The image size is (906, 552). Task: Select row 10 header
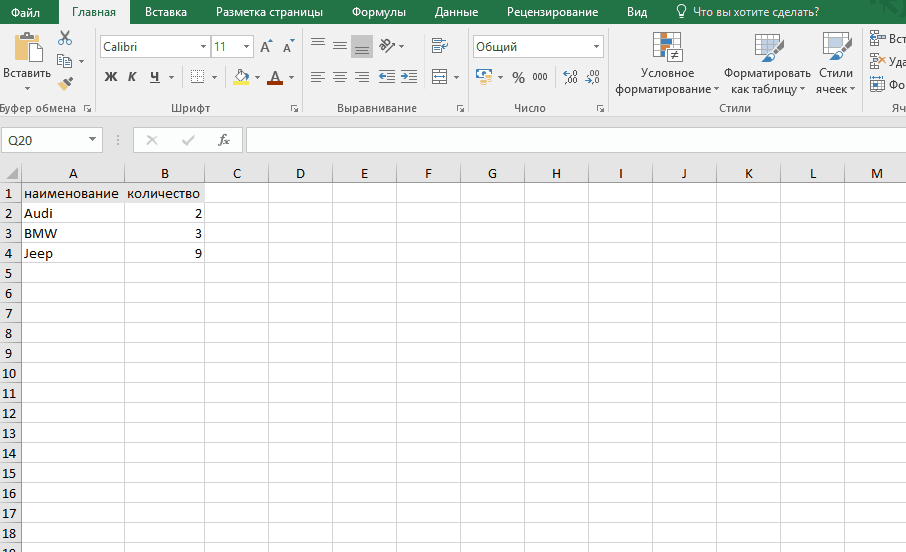[10, 373]
